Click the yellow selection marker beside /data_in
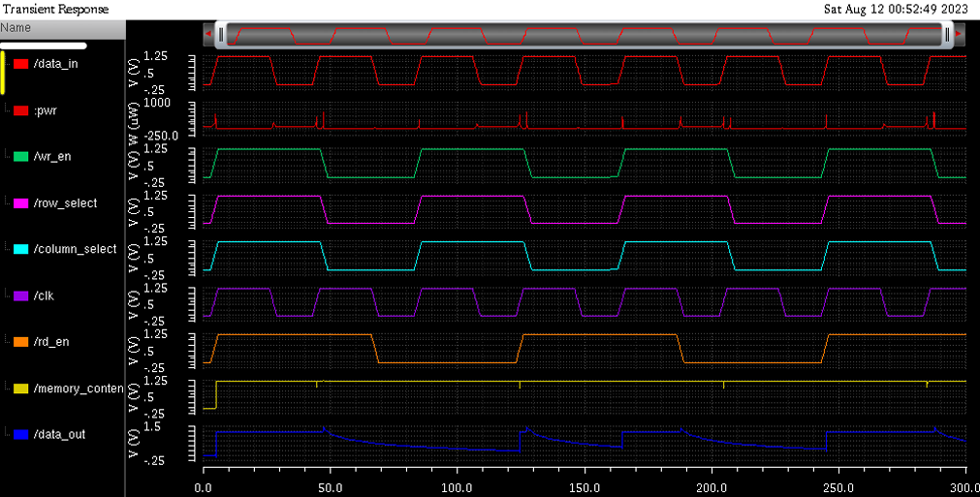The width and height of the screenshot is (980, 497). pyautogui.click(x=3, y=71)
